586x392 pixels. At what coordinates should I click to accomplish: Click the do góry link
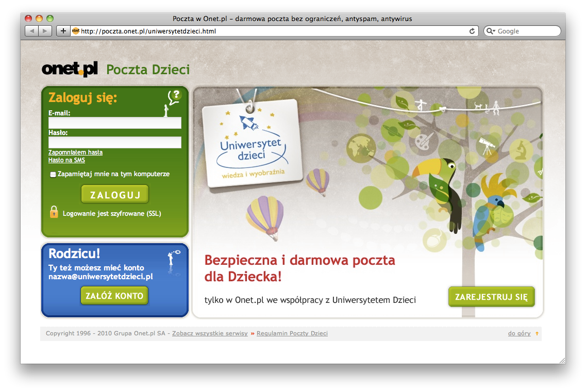[519, 333]
